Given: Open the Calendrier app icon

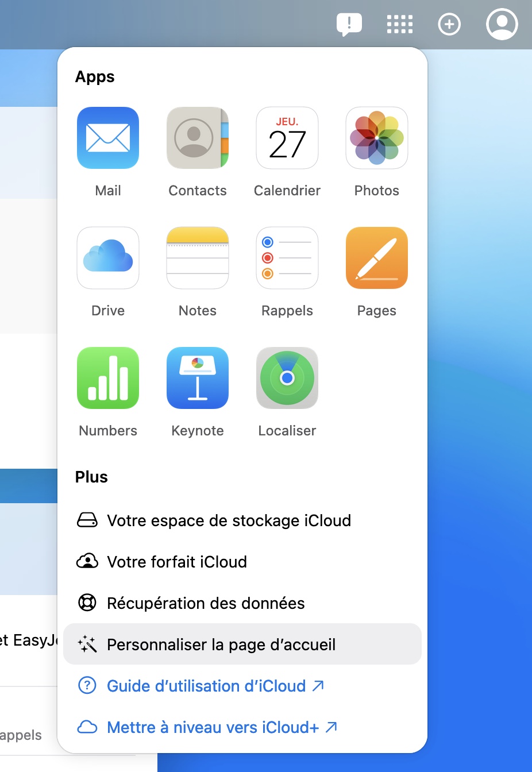Looking at the screenshot, I should (x=287, y=138).
